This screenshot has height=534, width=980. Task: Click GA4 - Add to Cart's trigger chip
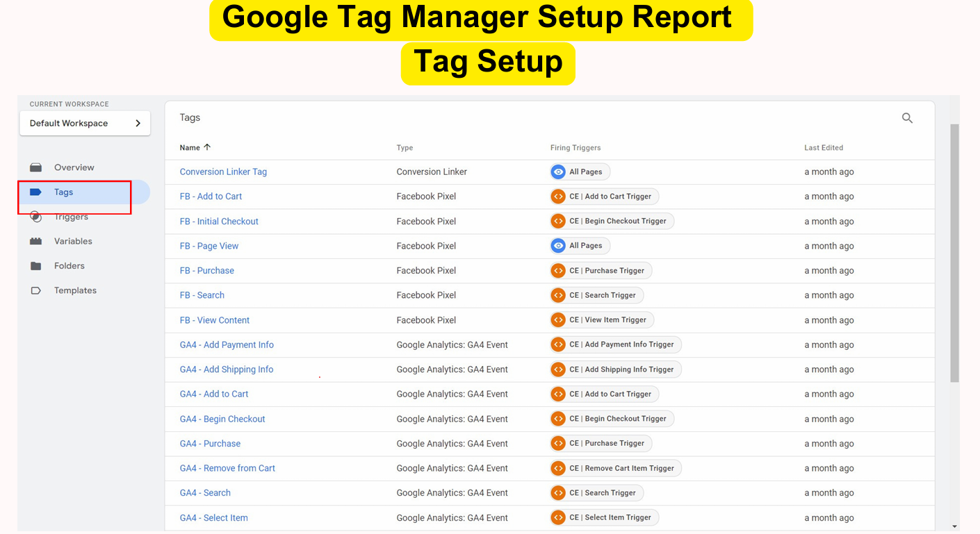click(x=604, y=394)
